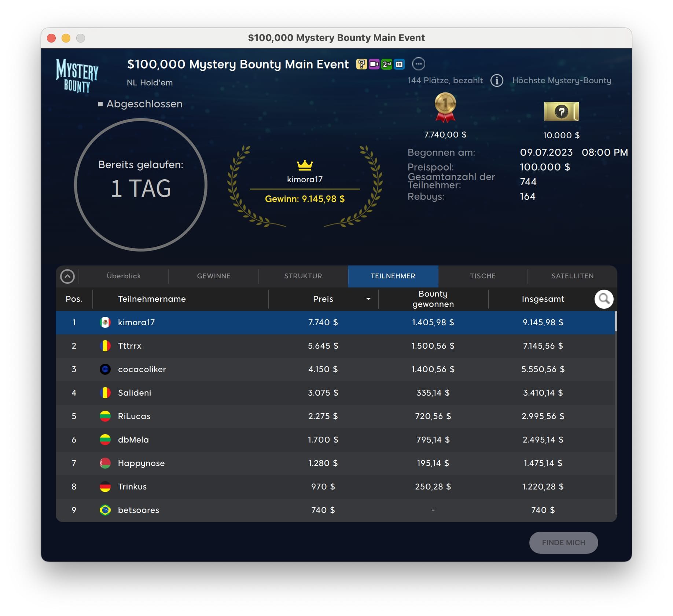
Task: Open the participant search magnifier
Action: coord(604,299)
